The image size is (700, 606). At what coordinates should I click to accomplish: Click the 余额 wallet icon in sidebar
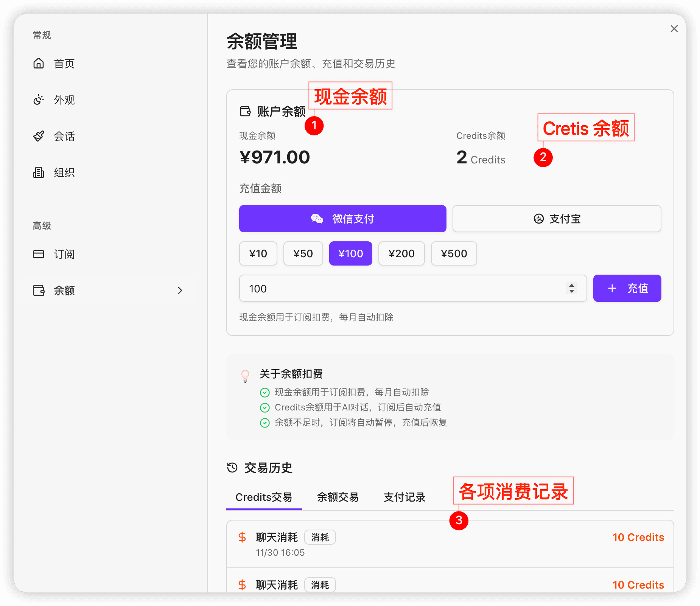(x=39, y=291)
